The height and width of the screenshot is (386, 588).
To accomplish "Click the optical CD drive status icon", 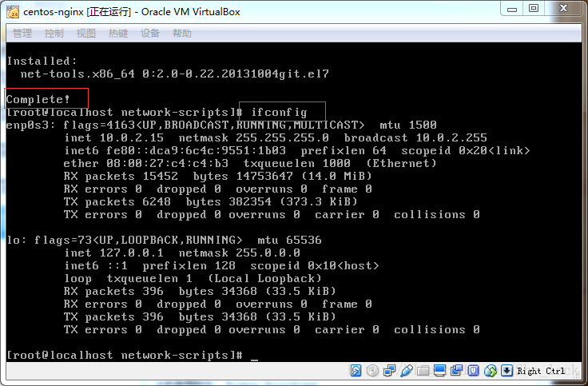I will [372, 371].
